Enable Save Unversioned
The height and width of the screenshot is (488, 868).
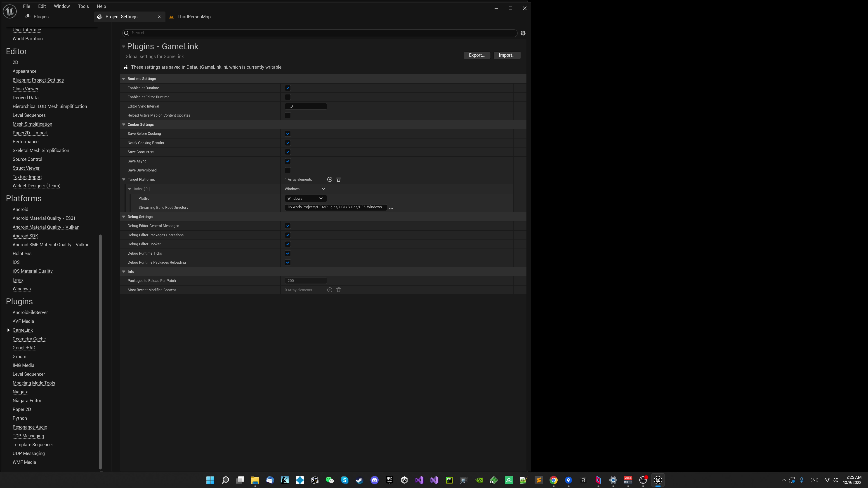click(x=288, y=170)
